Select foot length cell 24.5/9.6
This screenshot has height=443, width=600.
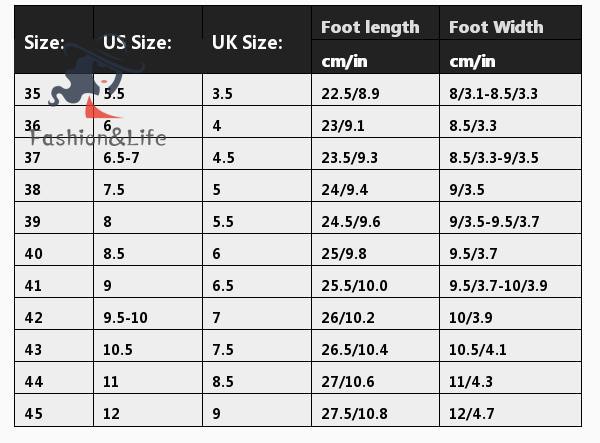[x=349, y=222]
